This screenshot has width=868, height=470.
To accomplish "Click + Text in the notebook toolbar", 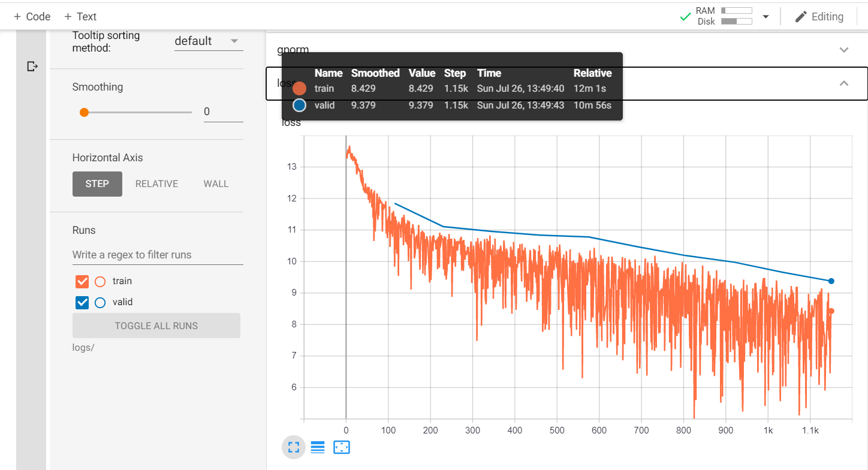I will click(80, 16).
